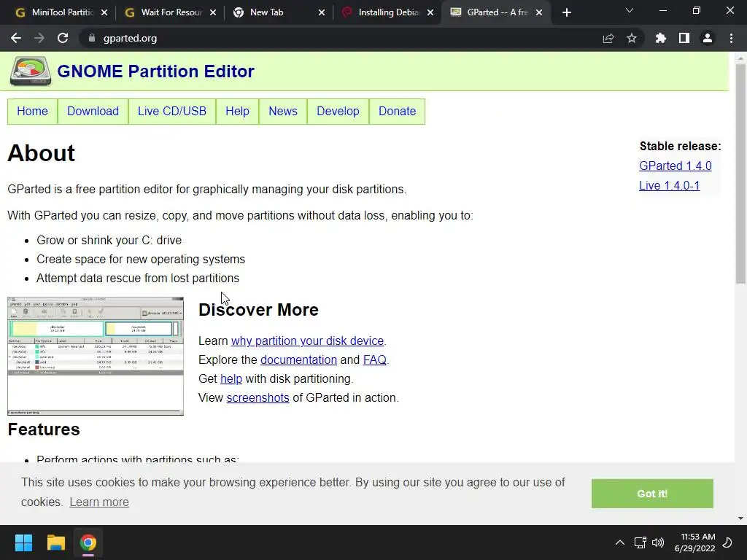Open the Home menu item

tap(32, 111)
